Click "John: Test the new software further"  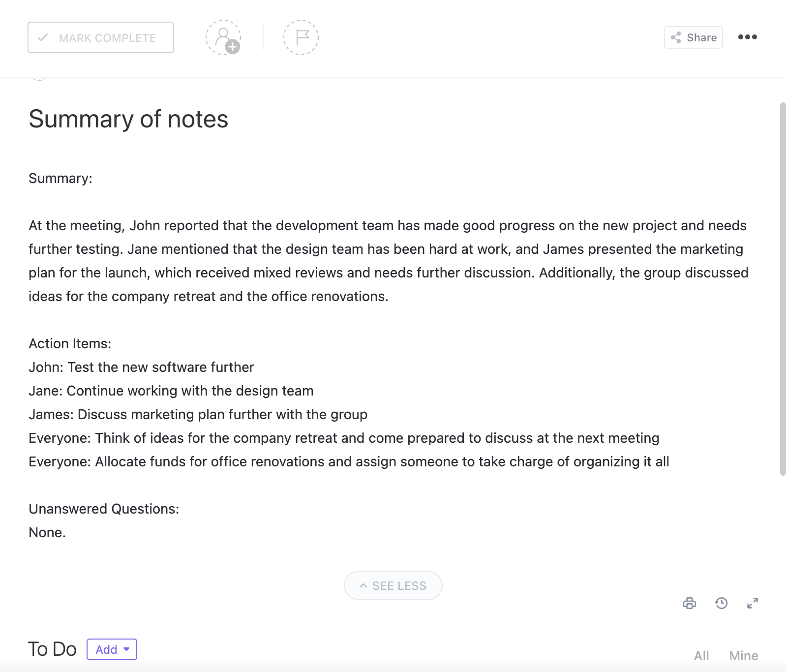coord(141,367)
